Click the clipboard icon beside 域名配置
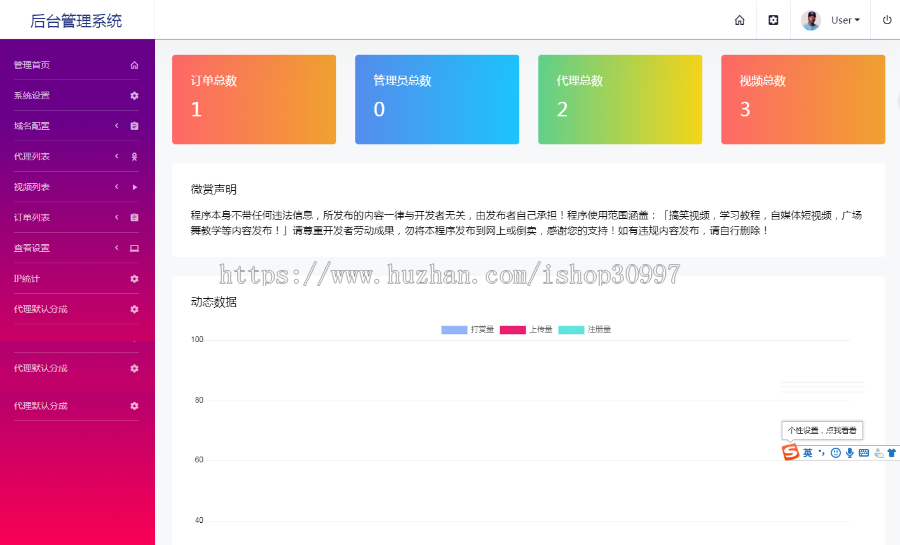This screenshot has width=900, height=545. [x=134, y=126]
